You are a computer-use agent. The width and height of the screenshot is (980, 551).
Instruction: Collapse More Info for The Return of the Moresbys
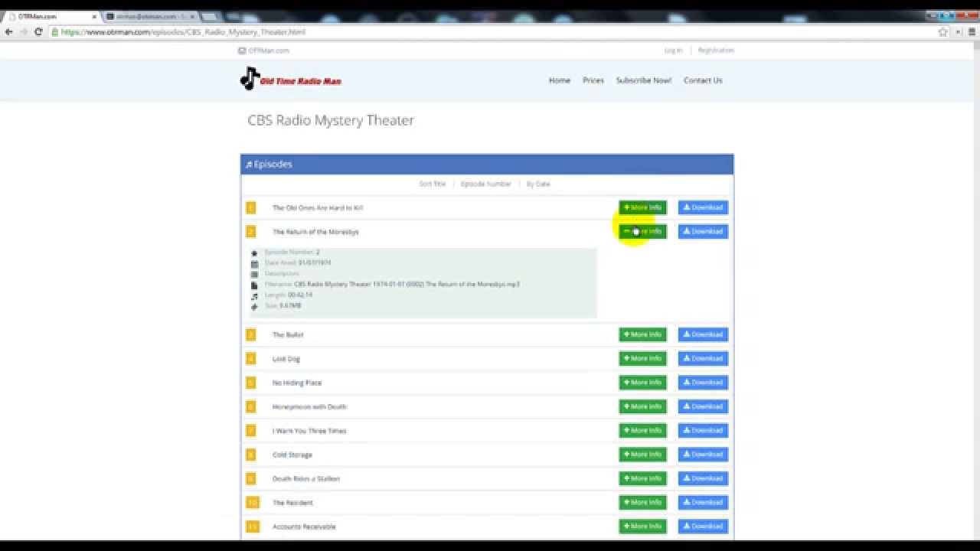tap(642, 231)
